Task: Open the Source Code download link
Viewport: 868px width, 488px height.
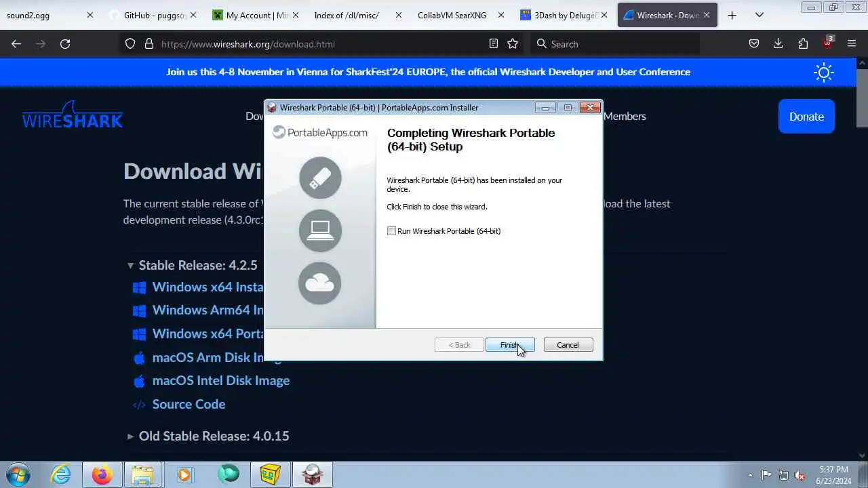Action: coord(189,404)
